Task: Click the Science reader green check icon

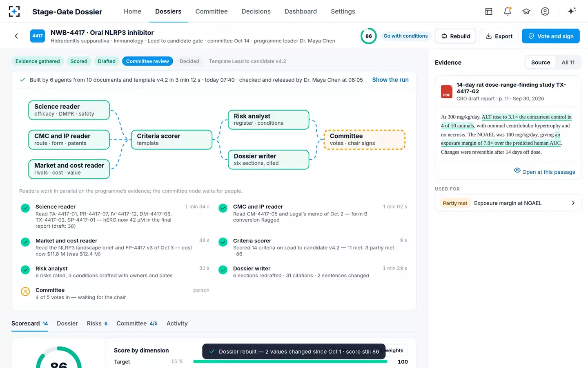Action: tap(25, 208)
